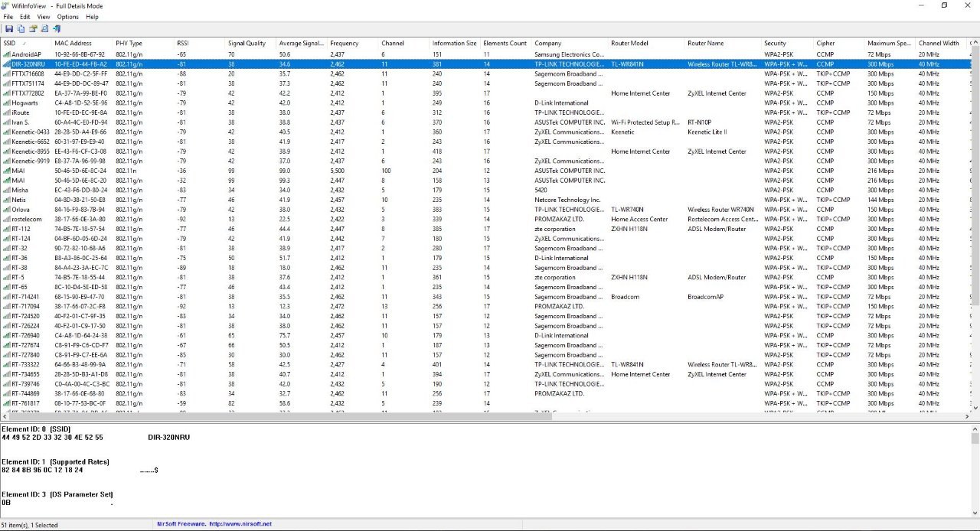This screenshot has width=980, height=531.
Task: Sort by the Cipher column header
Action: pyautogui.click(x=839, y=44)
